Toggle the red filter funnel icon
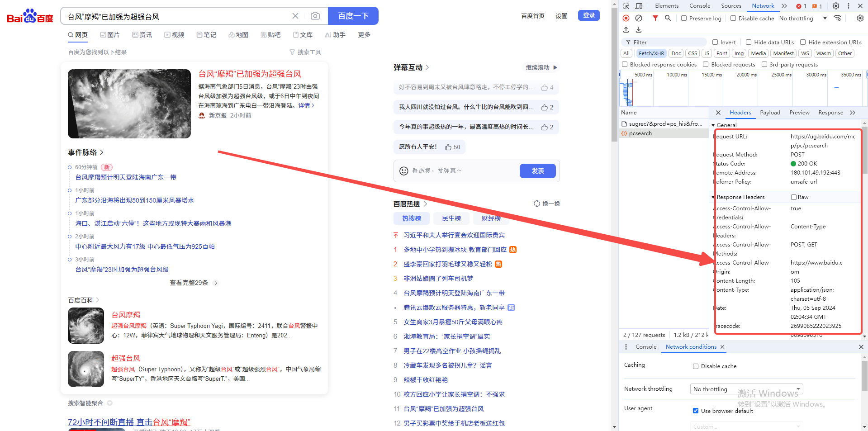 pos(655,18)
